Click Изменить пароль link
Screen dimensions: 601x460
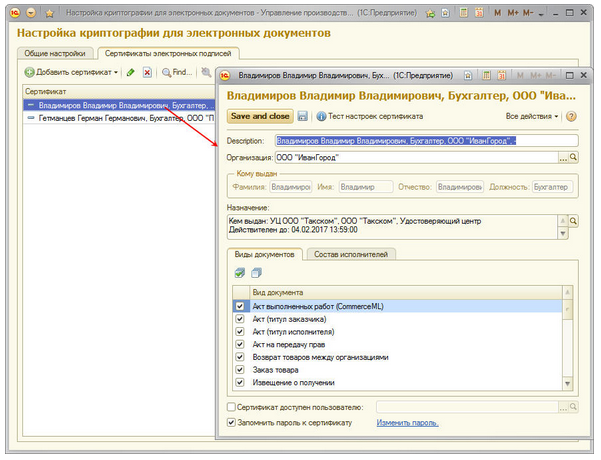click(407, 423)
